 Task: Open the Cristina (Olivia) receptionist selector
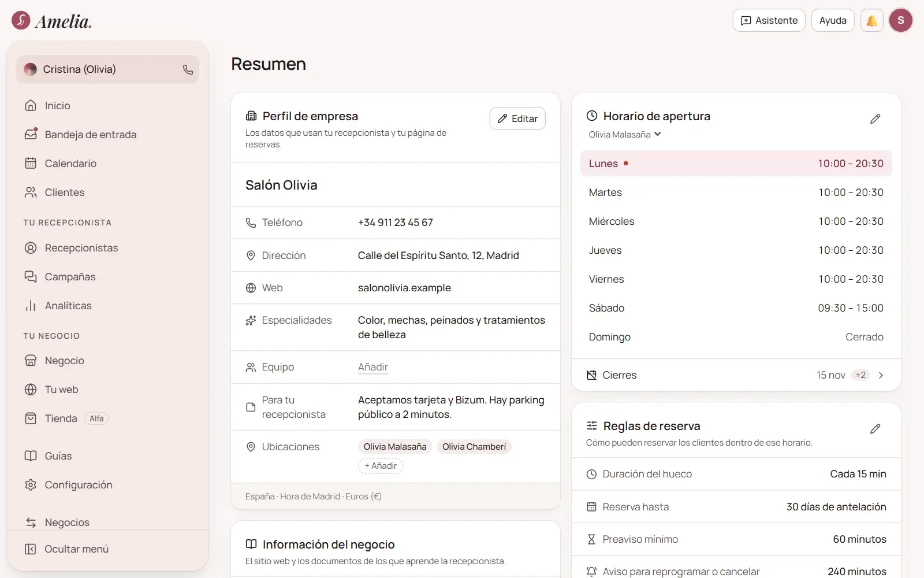click(x=107, y=69)
